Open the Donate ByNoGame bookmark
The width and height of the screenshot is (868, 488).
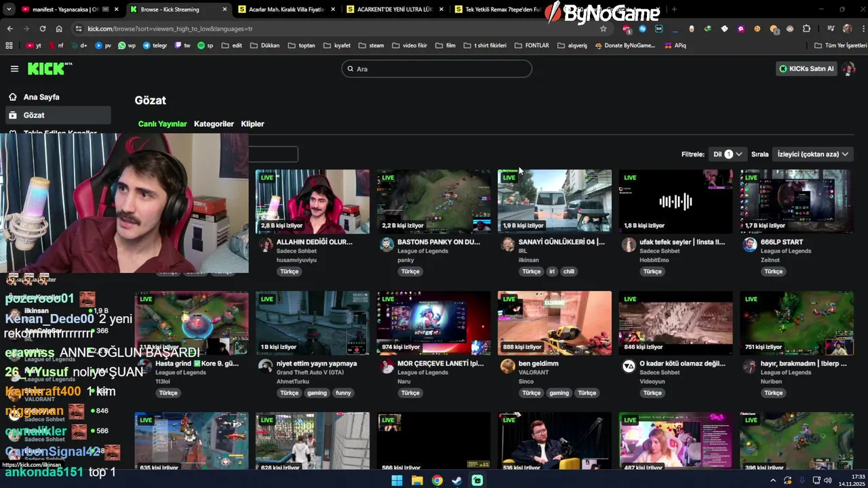pyautogui.click(x=625, y=45)
